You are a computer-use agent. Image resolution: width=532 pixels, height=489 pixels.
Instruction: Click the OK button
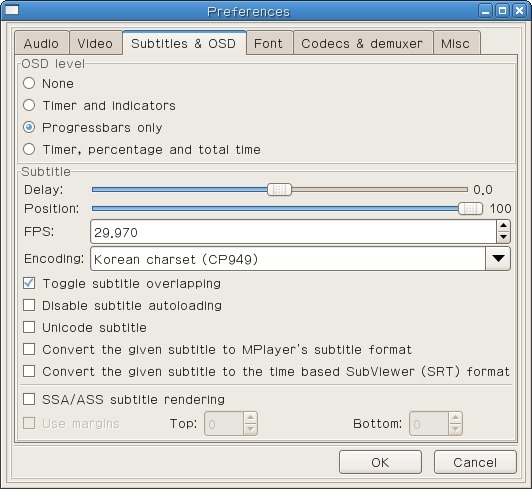(x=380, y=462)
